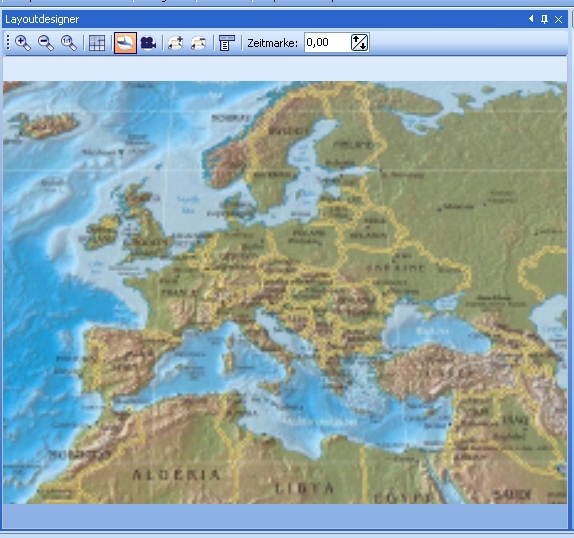The image size is (574, 538).
Task: Click the video camera icon
Action: [x=148, y=43]
